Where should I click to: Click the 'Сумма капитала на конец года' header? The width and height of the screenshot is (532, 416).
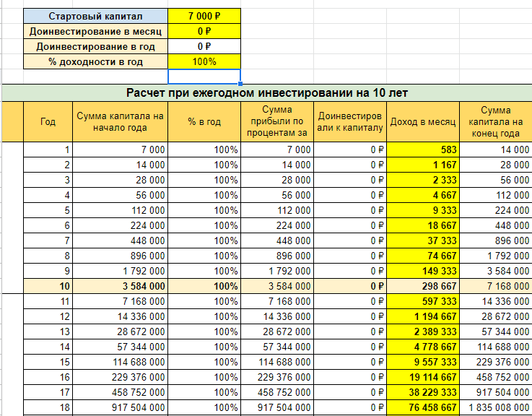tap(496, 121)
